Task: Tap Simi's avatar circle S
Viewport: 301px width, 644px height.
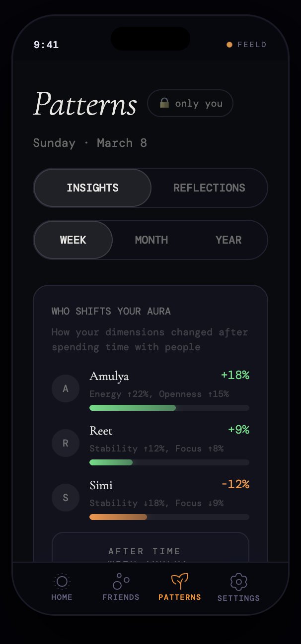Action: coord(66,498)
